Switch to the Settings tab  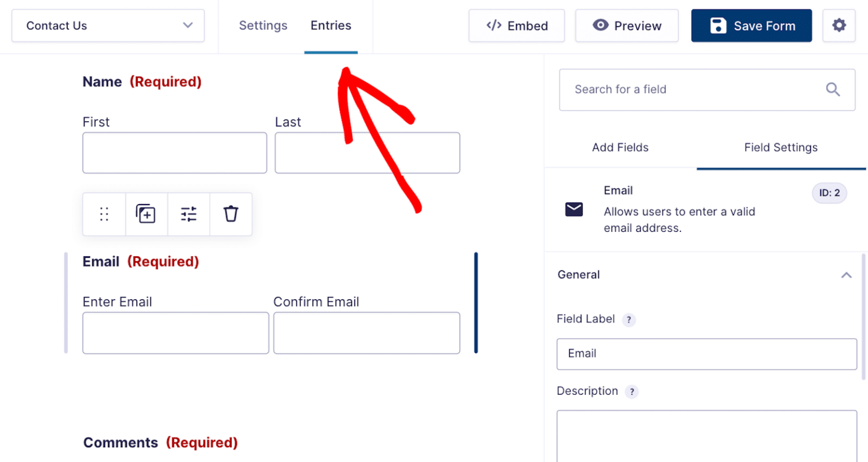click(263, 25)
